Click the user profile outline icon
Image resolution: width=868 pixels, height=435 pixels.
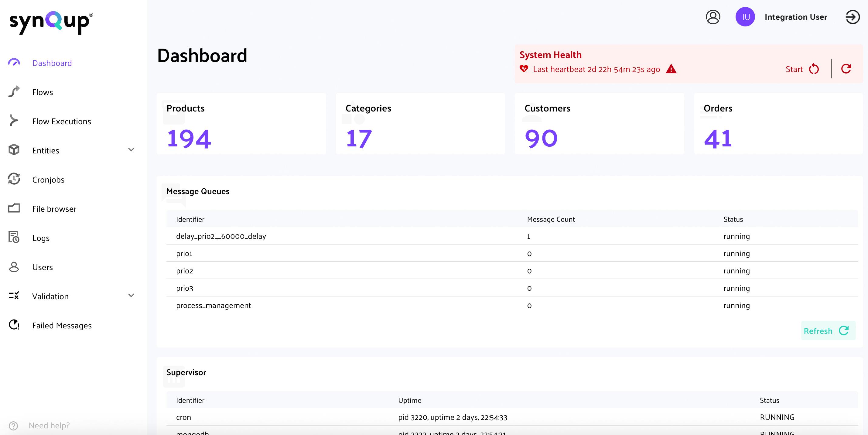tap(713, 17)
